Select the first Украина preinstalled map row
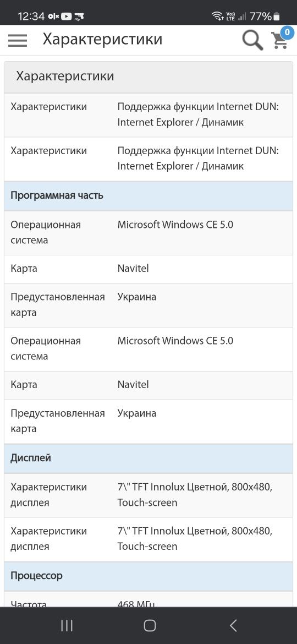This screenshot has width=297, height=644. [x=148, y=305]
